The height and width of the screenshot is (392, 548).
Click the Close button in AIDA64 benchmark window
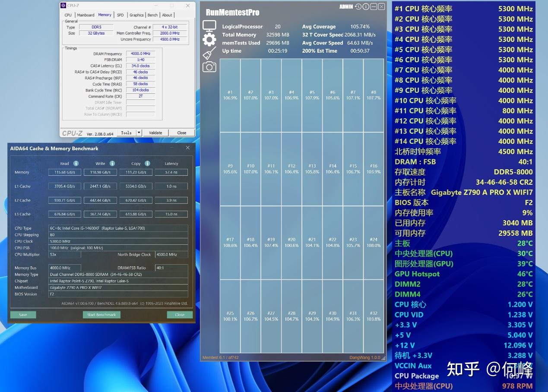click(x=180, y=315)
